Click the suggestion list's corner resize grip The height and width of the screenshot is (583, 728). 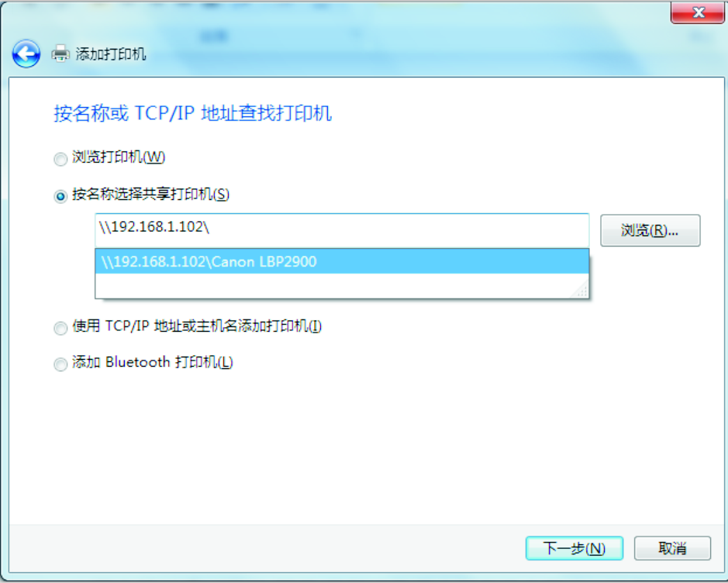coord(581,291)
